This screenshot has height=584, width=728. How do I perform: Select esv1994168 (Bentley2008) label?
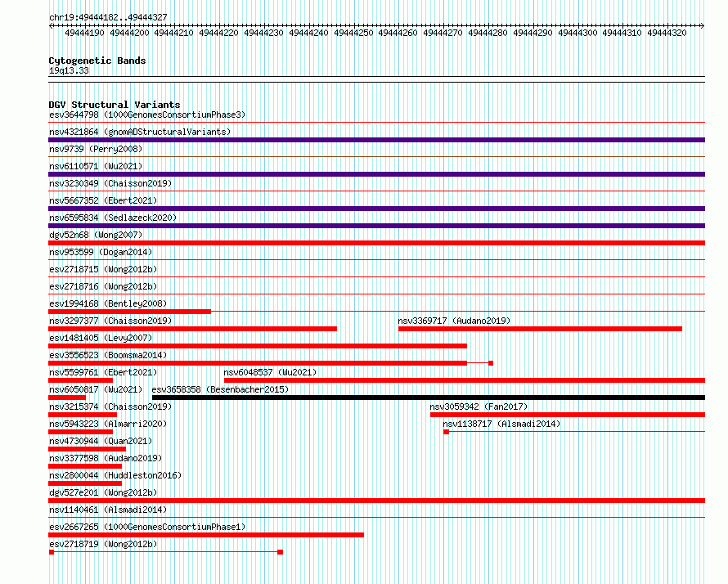[x=108, y=303]
